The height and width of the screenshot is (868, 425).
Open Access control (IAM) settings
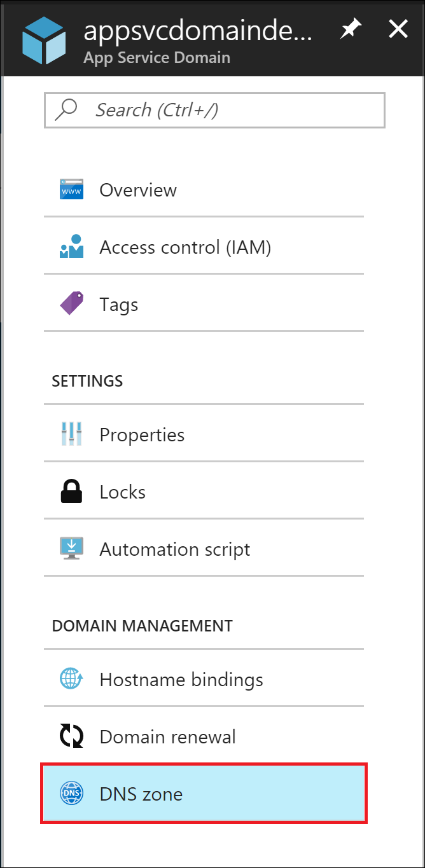click(x=185, y=247)
